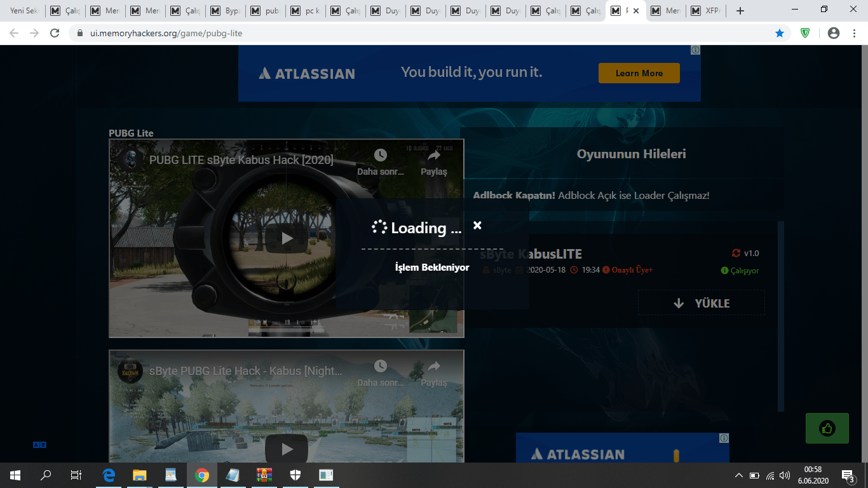Play the sByte PUBG Lite Hack Night video
Image resolution: width=868 pixels, height=488 pixels.
point(287,449)
